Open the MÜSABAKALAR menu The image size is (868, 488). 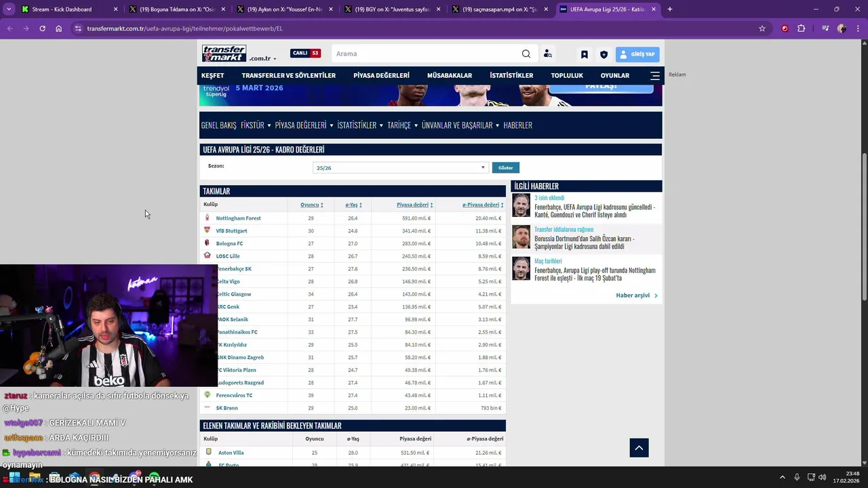point(449,75)
